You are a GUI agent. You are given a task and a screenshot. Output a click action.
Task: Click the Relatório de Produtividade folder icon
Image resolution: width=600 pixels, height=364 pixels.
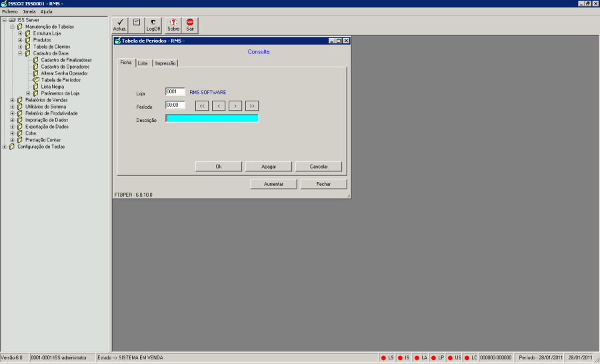[x=20, y=113]
